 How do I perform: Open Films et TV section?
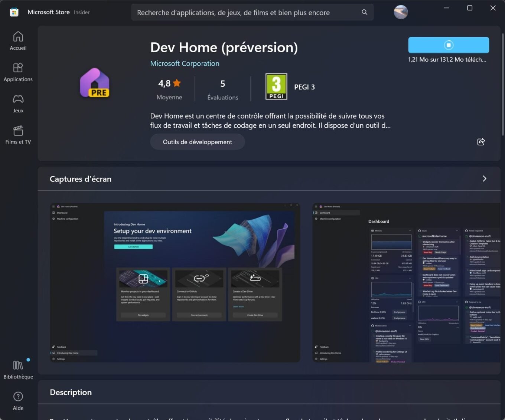(x=18, y=135)
